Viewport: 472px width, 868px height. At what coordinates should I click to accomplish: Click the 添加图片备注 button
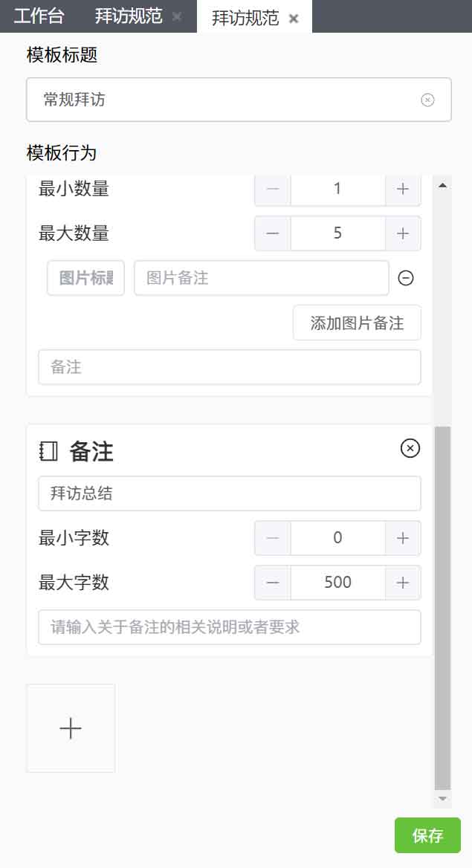tap(357, 323)
